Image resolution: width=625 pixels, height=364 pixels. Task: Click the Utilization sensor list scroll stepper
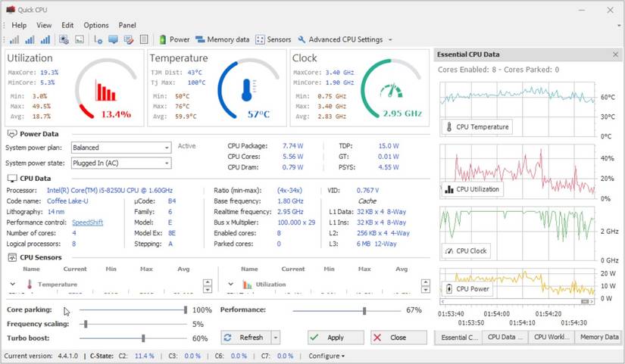[425, 286]
